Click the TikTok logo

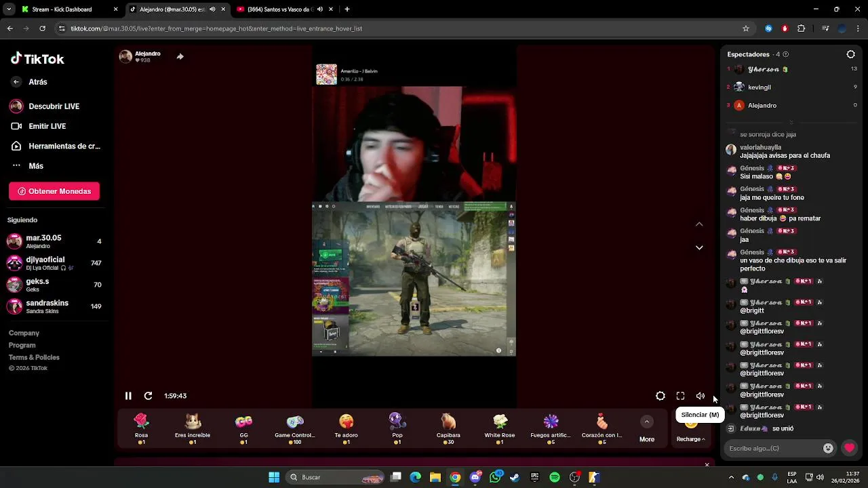coord(37,59)
